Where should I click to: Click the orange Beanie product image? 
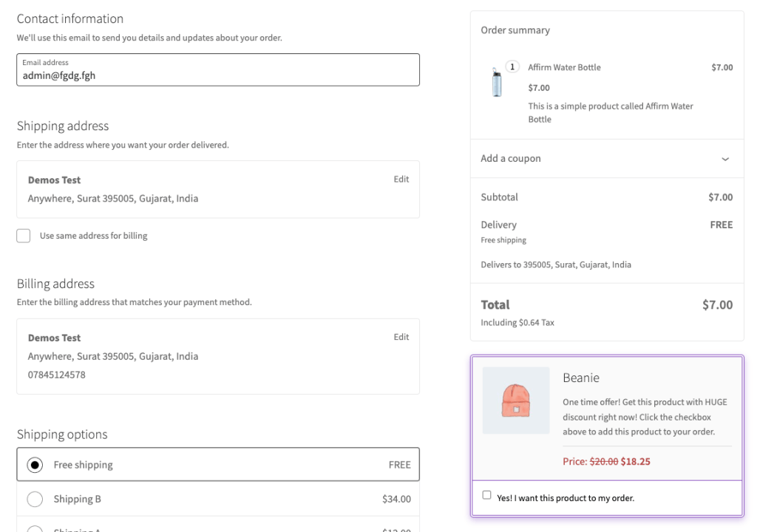516,400
